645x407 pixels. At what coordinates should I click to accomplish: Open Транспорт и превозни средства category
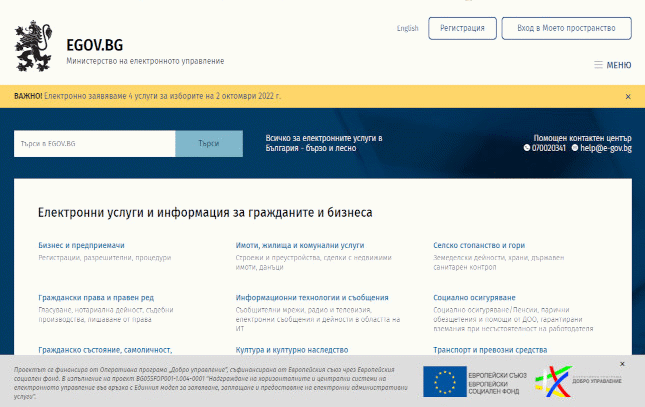pos(490,350)
